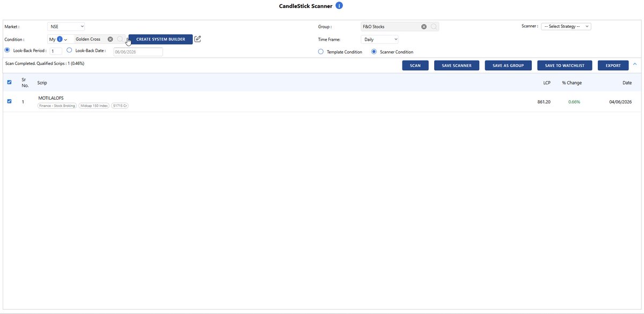
Task: Clear the F&O Stocks group selection
Action: [424, 26]
